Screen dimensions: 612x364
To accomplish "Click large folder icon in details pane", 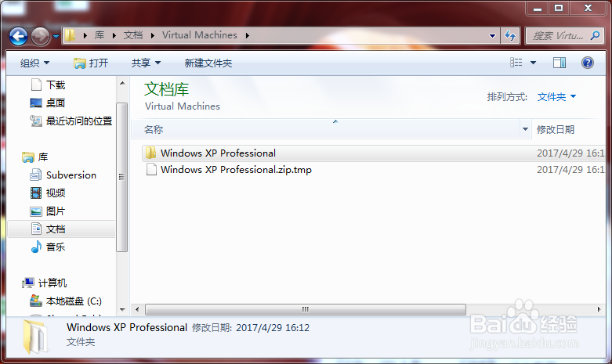I will point(36,337).
